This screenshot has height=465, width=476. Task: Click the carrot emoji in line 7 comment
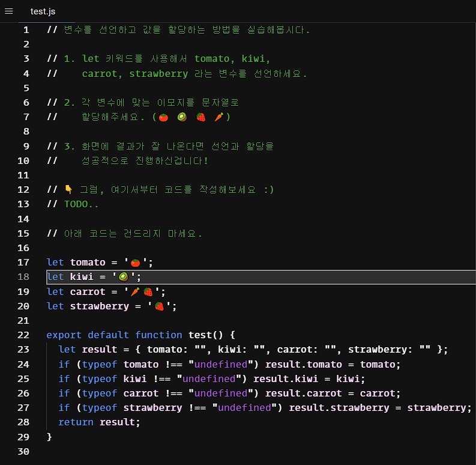[219, 117]
